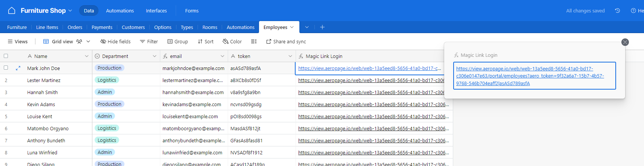Viewport: 644px width, 166px height.
Task: Expand the Furniture Shop base menu chevron
Action: 70,11
